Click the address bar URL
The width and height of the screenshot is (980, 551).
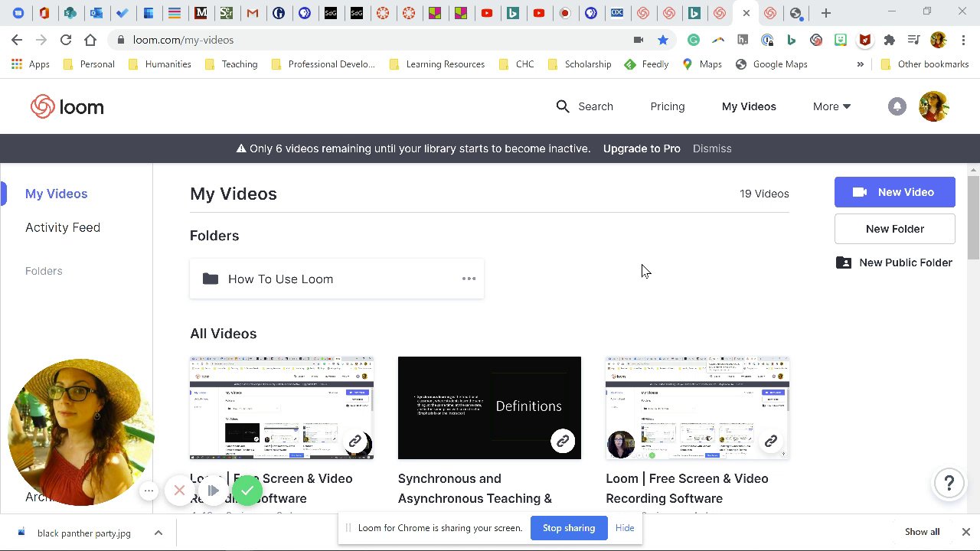[x=184, y=40]
